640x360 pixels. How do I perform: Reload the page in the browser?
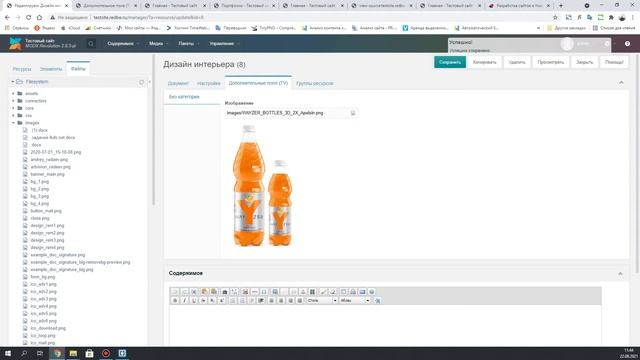tap(28, 18)
